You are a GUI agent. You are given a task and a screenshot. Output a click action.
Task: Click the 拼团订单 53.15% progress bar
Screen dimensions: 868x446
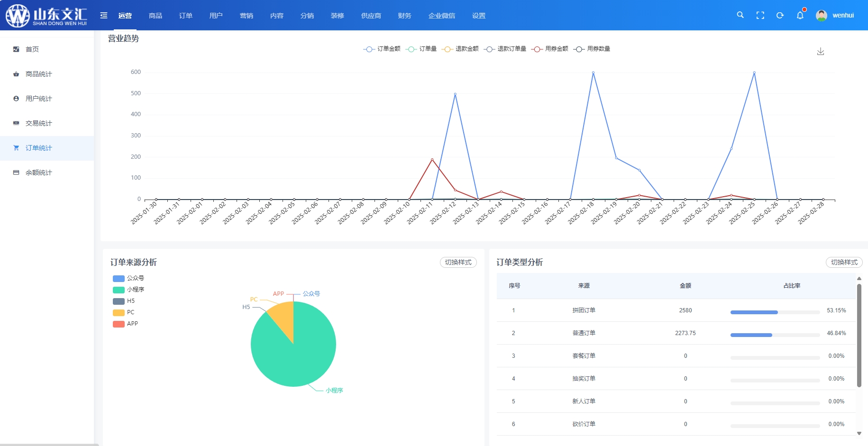tap(775, 312)
